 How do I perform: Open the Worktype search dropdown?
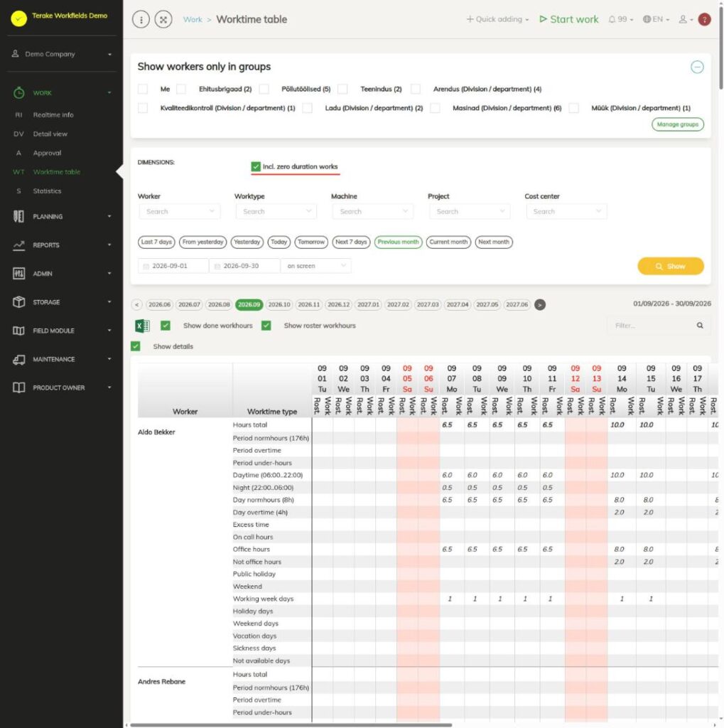pyautogui.click(x=276, y=211)
